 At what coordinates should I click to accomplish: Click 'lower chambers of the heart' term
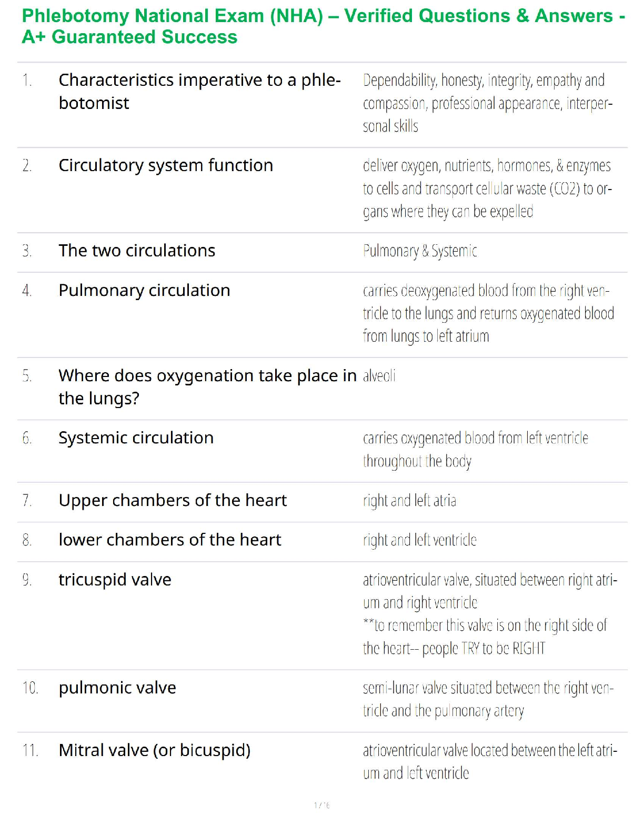click(169, 540)
